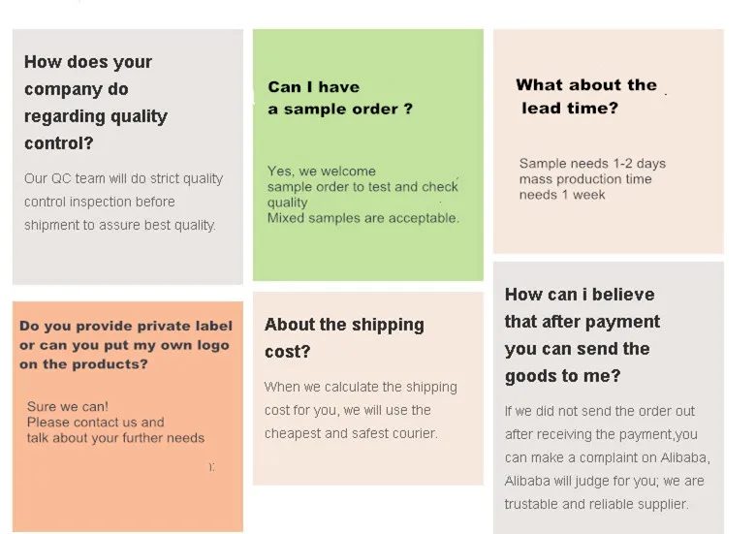Click the 'About the shipping cost?' heading
Image resolution: width=756 pixels, height=534 pixels.
(x=344, y=337)
